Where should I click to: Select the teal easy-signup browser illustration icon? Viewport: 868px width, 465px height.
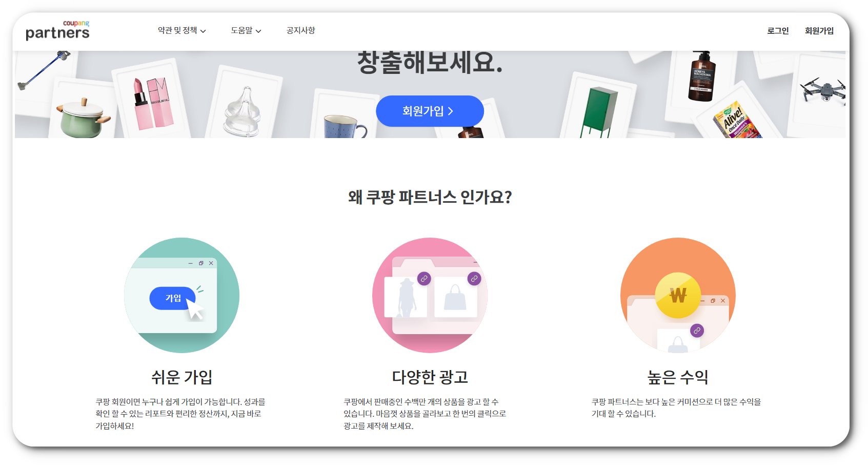181,295
